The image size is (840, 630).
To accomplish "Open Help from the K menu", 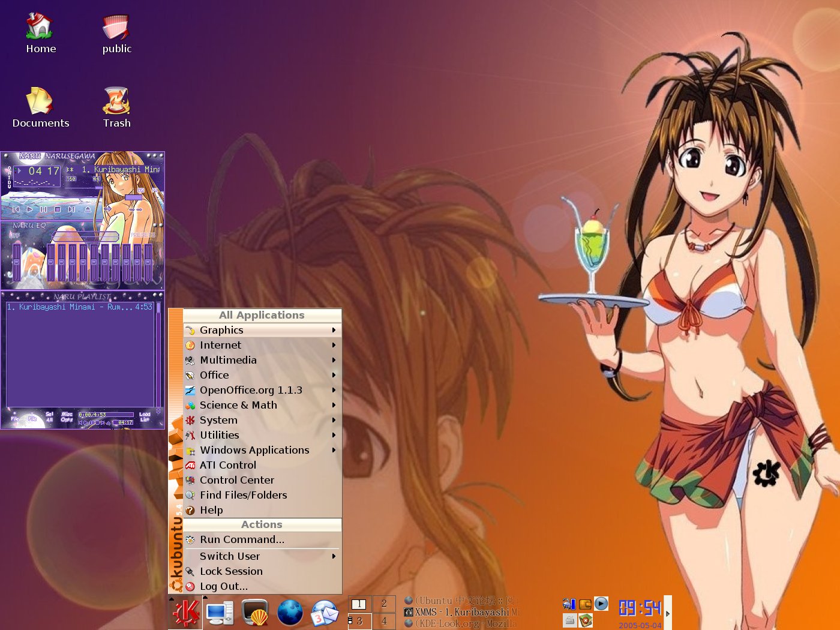I will tap(262, 510).
